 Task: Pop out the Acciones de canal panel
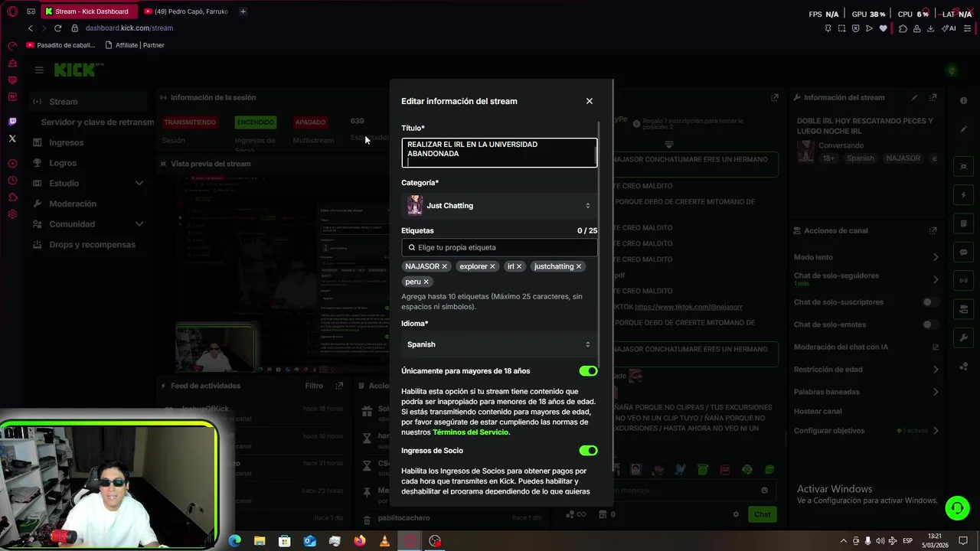click(x=933, y=230)
